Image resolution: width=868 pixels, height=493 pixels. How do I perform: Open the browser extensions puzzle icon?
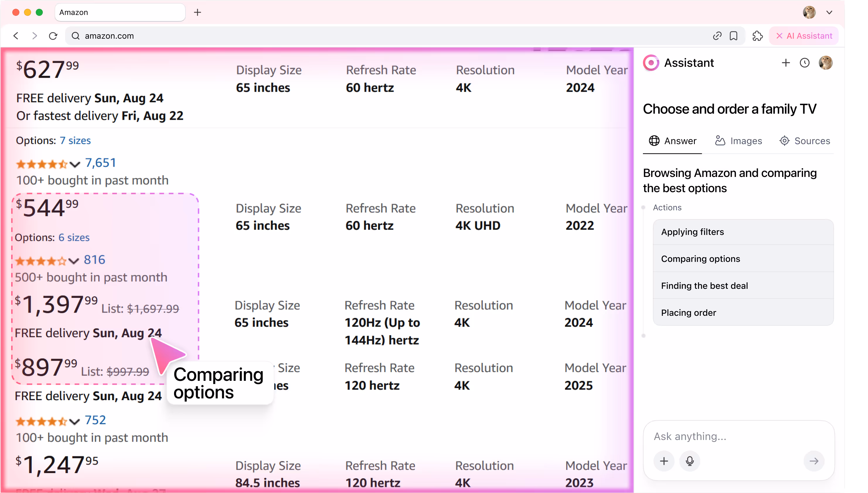tap(757, 35)
